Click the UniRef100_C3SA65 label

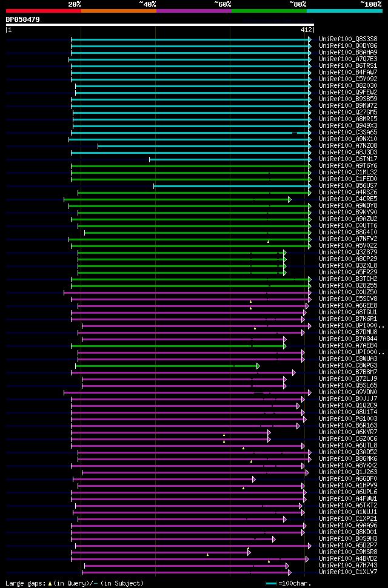click(348, 133)
